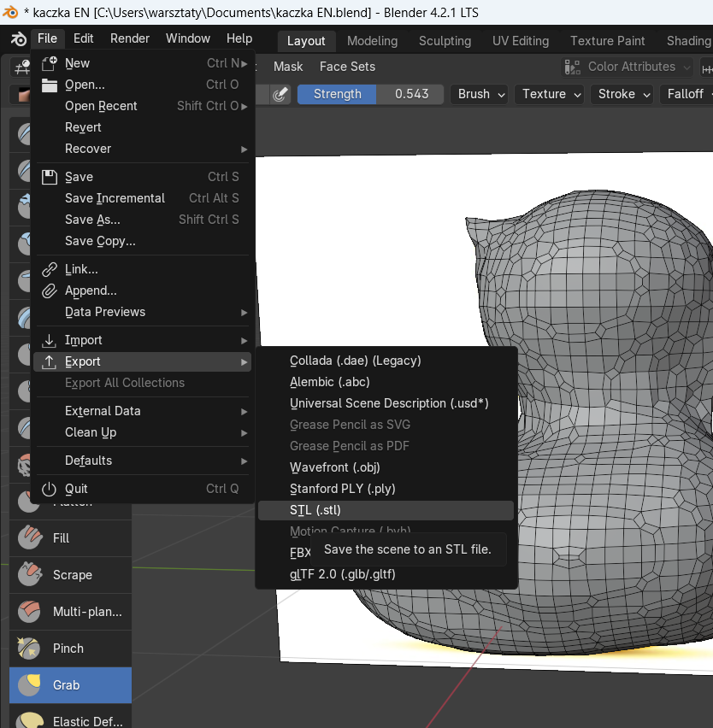
Task: Click the Export arrow icon
Action: [49, 361]
